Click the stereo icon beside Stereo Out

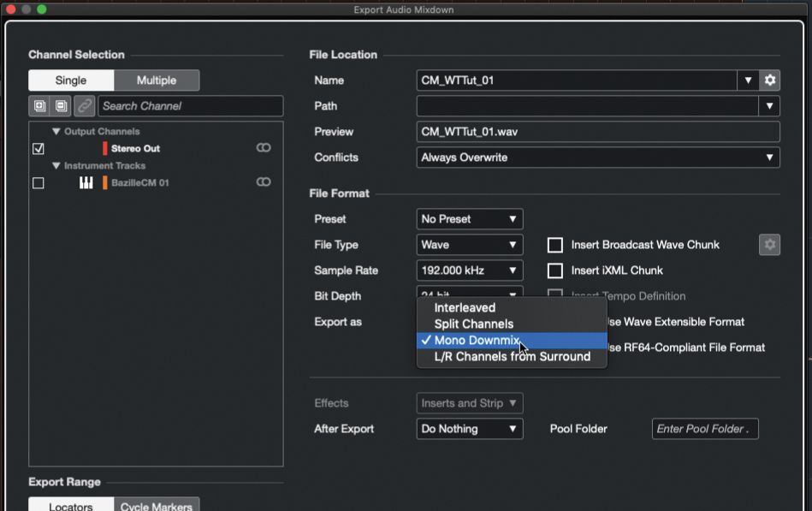[264, 148]
